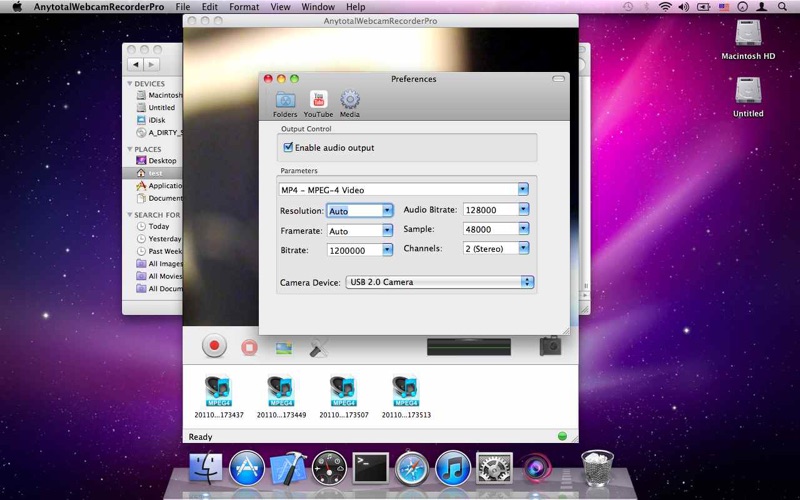800x500 pixels.
Task: Select iDisk in Finder sidebar
Action: 151,120
